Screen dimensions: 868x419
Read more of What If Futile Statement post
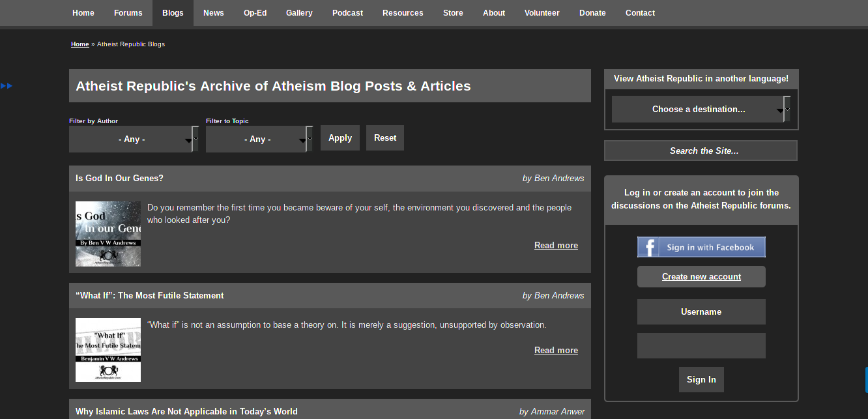556,351
